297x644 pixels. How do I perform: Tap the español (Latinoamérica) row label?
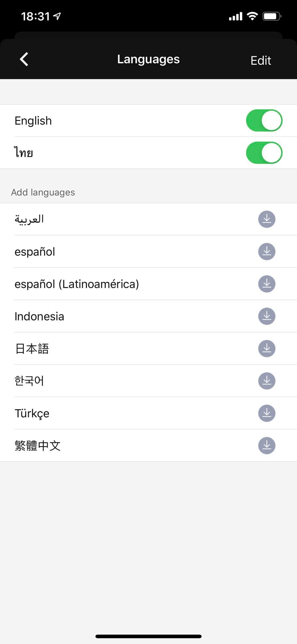click(x=77, y=284)
